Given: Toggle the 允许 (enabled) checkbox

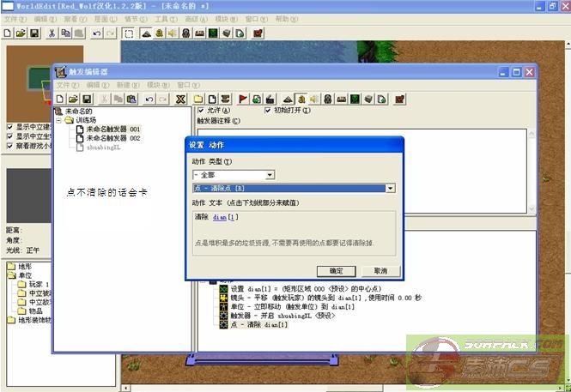Looking at the screenshot, I should click(202, 111).
